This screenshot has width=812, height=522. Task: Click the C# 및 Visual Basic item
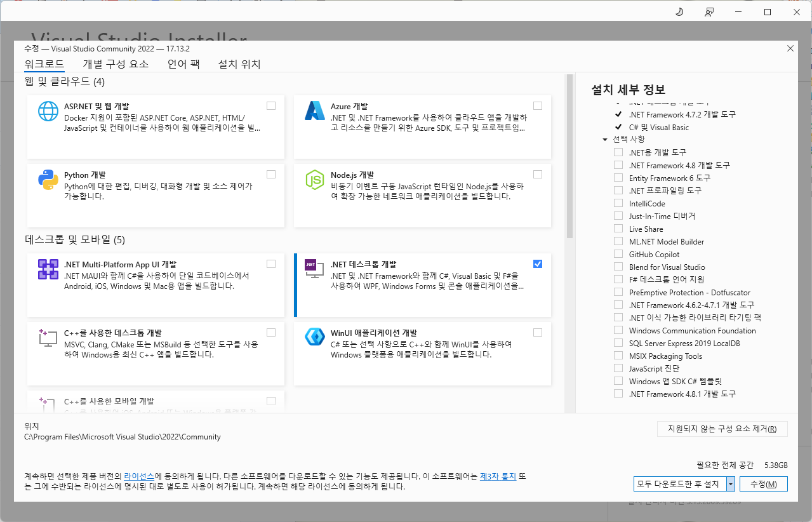(659, 127)
